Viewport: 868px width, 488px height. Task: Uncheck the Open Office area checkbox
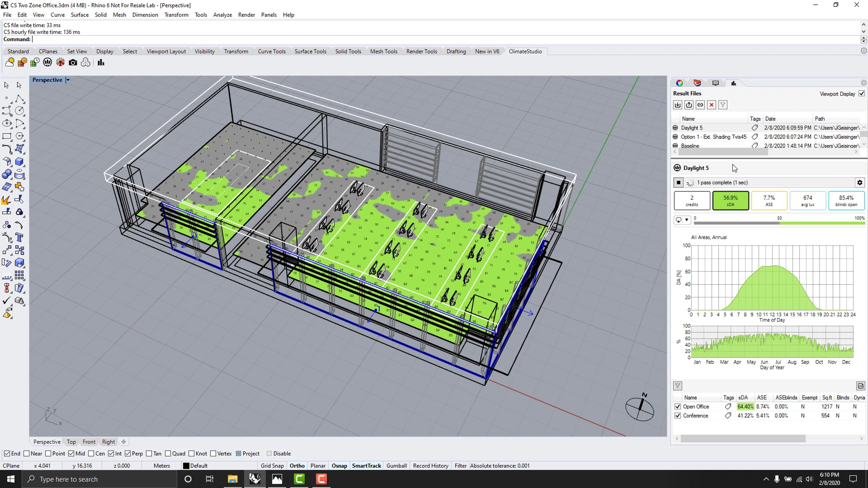tap(678, 407)
